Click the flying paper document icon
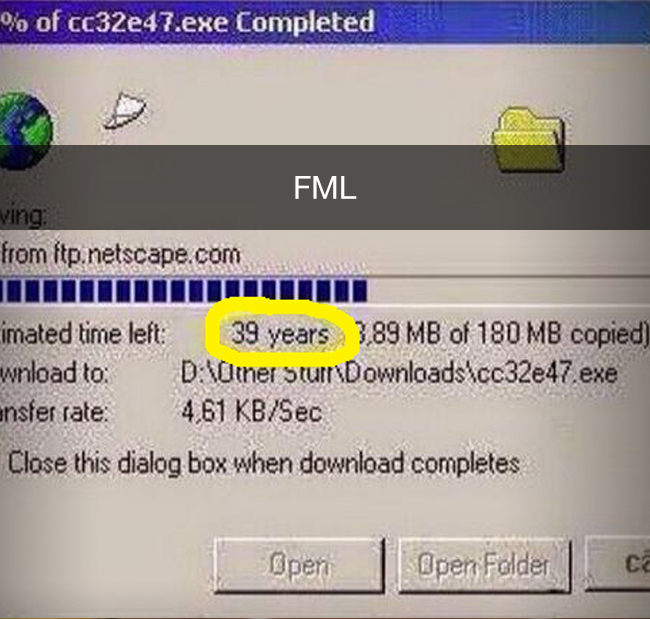The height and width of the screenshot is (619, 650). click(124, 109)
